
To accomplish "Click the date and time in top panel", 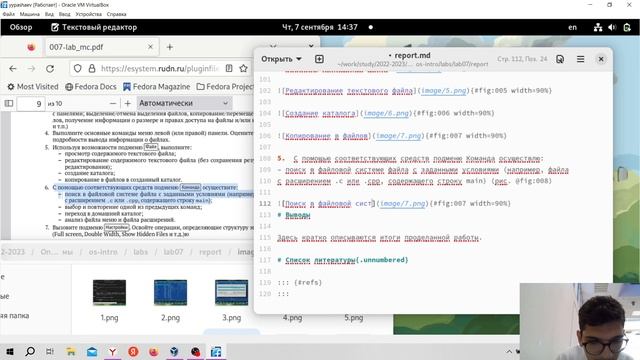I will click(x=320, y=27).
